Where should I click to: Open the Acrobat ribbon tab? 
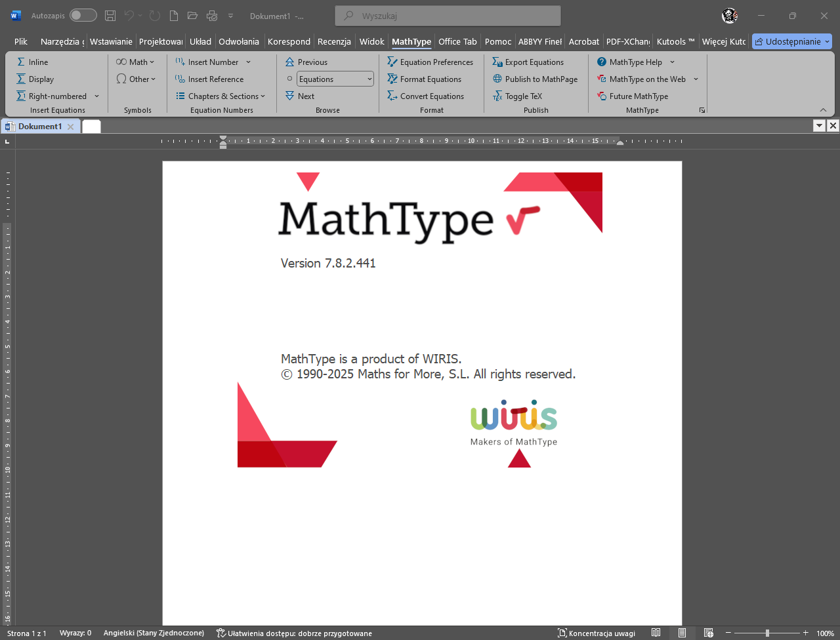pos(584,41)
